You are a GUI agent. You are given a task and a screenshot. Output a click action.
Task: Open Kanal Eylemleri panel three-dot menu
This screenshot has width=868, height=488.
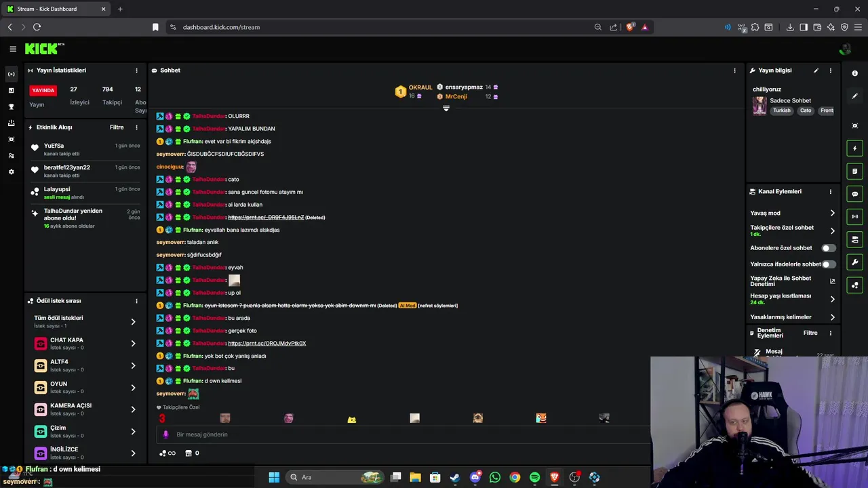831,192
